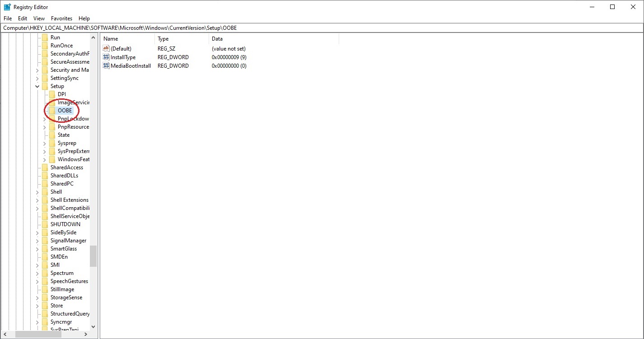
Task: Select the OOBE key folder icon
Action: coord(52,111)
